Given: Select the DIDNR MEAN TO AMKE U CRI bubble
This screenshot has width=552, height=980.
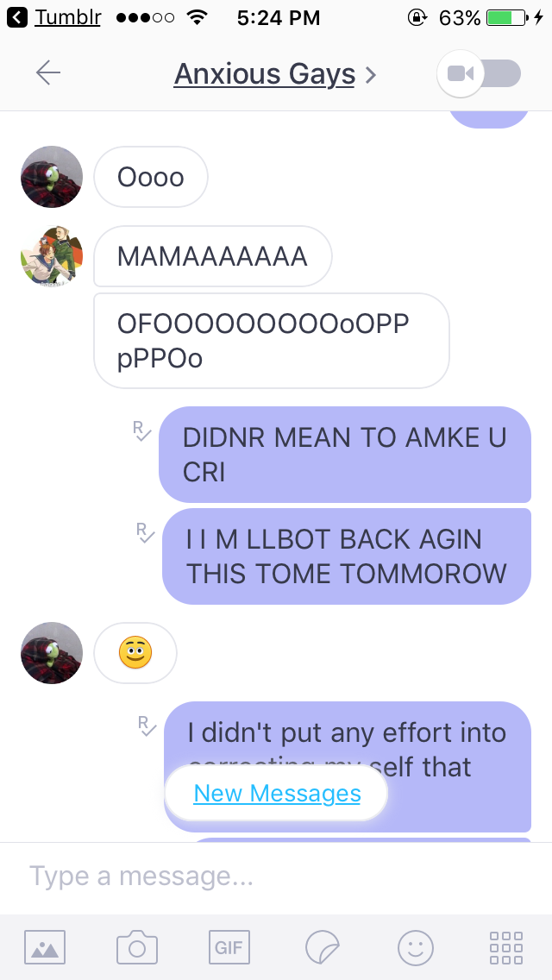Looking at the screenshot, I should (x=345, y=455).
